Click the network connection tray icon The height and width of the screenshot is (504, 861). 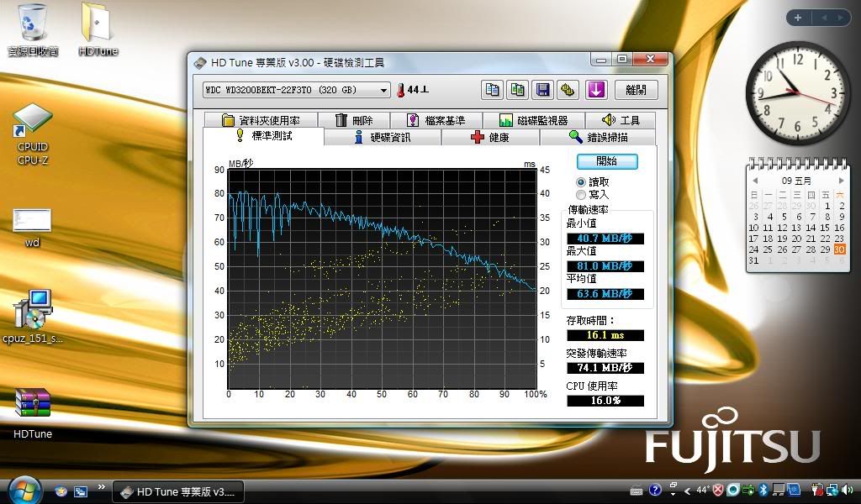tap(832, 490)
